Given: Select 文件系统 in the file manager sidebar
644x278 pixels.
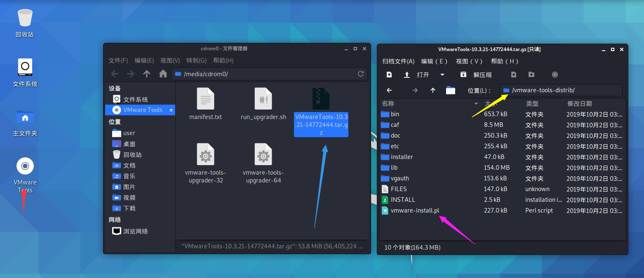Looking at the screenshot, I should point(140,100).
